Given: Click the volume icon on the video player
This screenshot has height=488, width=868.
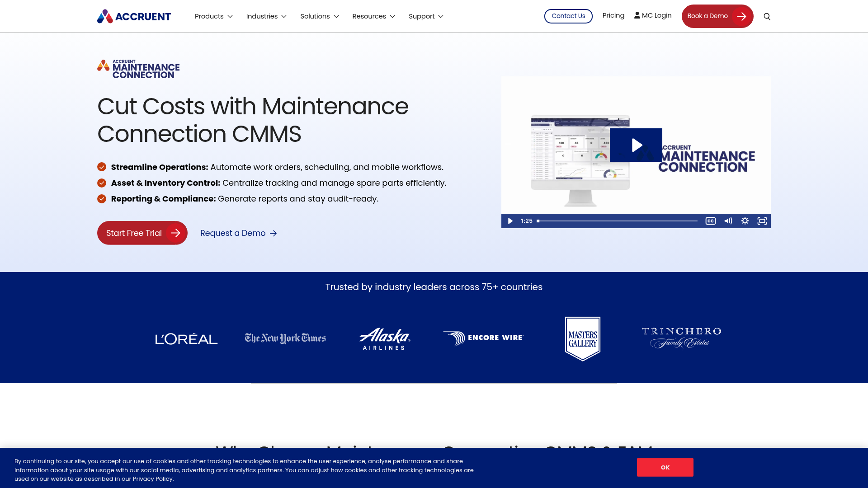Looking at the screenshot, I should tap(728, 221).
